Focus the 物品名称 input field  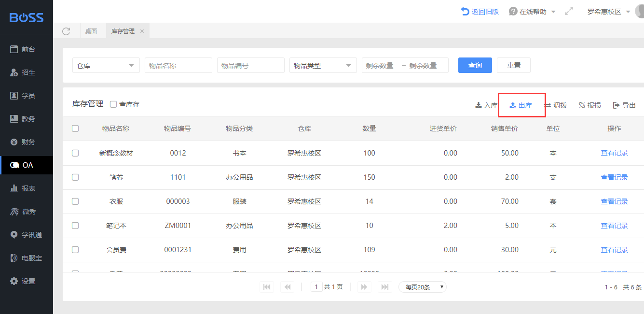click(x=178, y=65)
